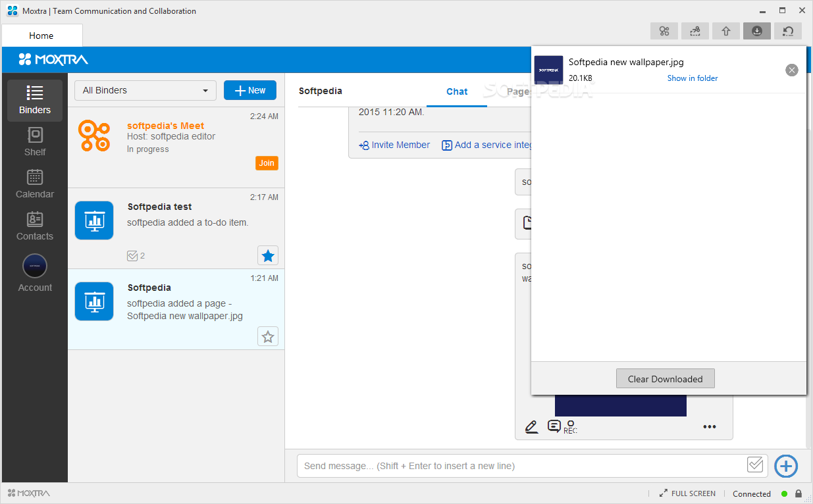The image size is (813, 504).
Task: Open the downloaded wallpaper thumbnail
Action: (548, 70)
